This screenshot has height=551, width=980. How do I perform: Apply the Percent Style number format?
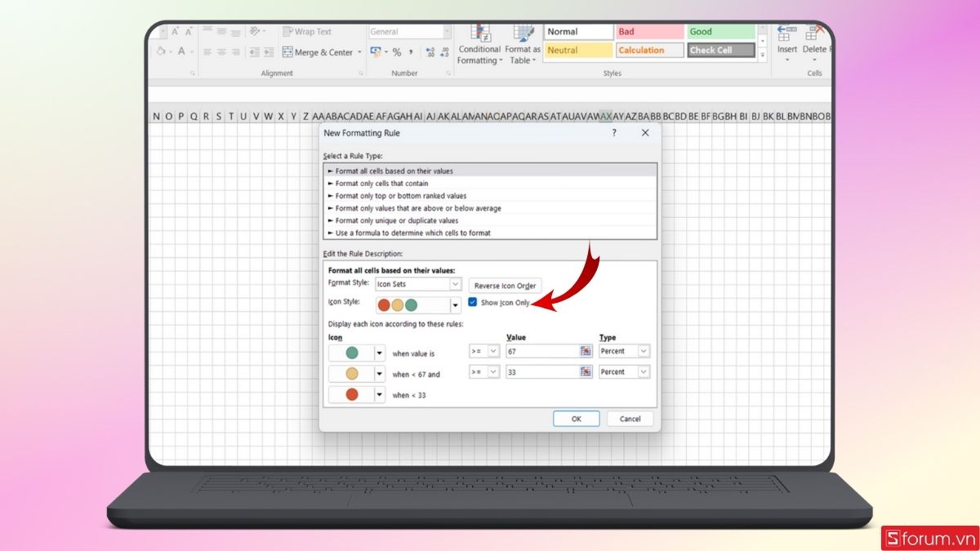click(397, 52)
